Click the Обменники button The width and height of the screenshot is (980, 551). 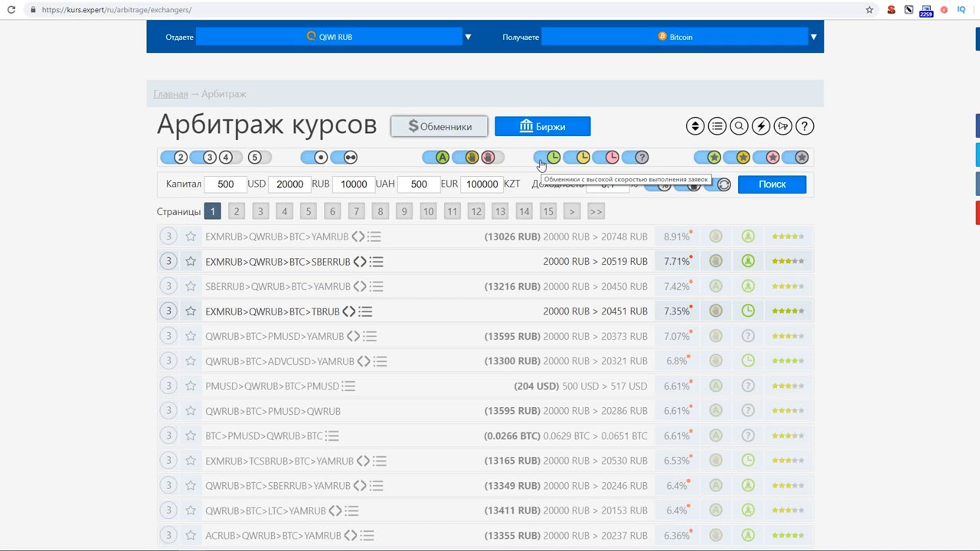click(x=439, y=126)
